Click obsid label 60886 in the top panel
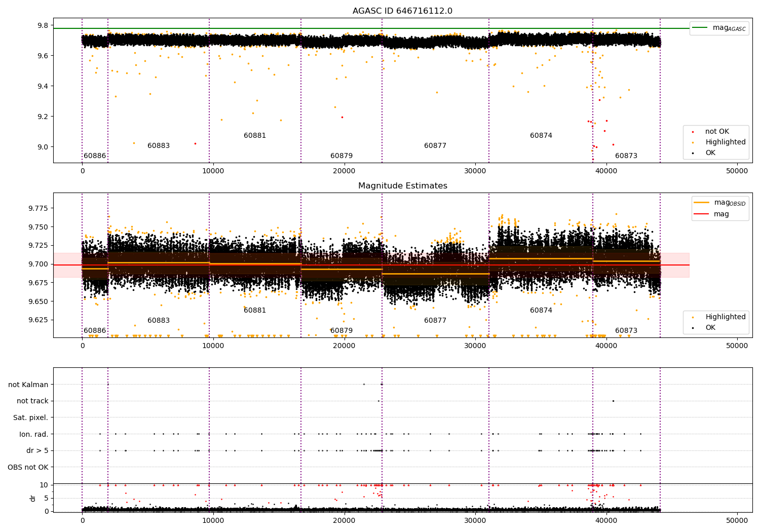760x532 pixels. (95, 156)
